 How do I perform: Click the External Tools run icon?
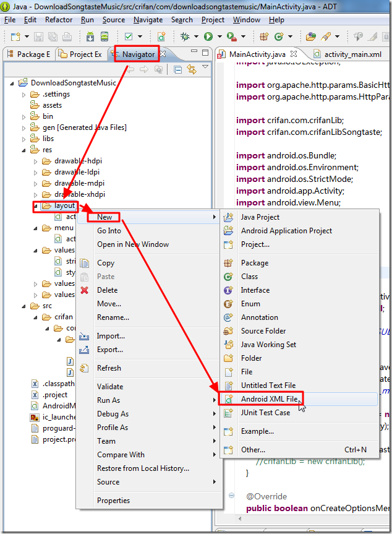click(231, 37)
